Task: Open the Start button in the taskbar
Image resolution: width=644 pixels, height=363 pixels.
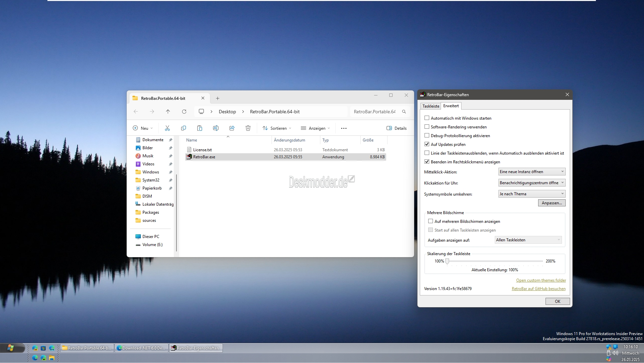Action: [x=12, y=348]
